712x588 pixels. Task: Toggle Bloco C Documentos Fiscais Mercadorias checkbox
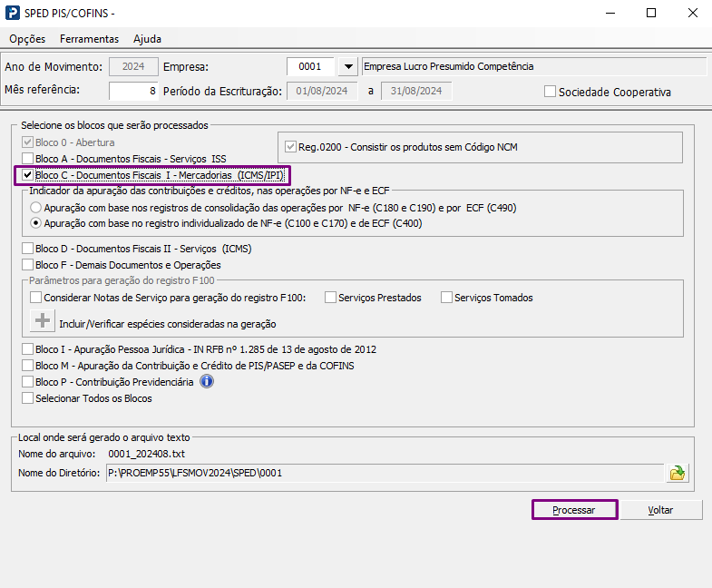pyautogui.click(x=28, y=175)
